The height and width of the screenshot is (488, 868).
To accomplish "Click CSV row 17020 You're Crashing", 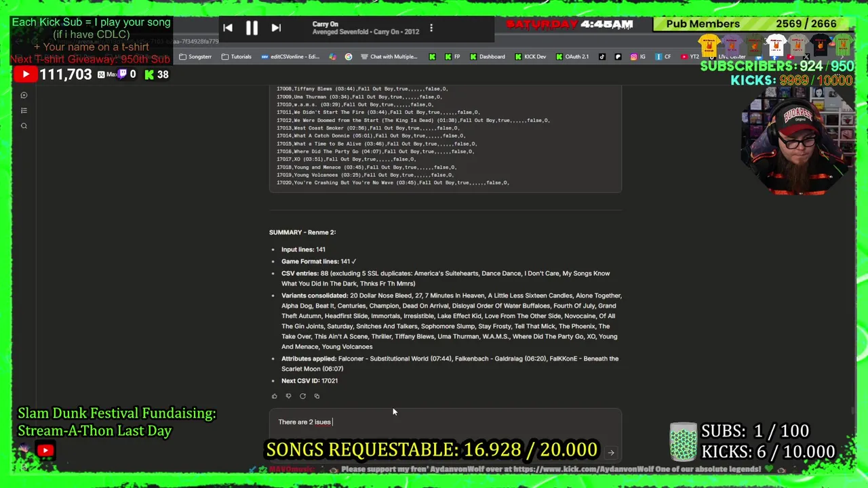I will (x=393, y=183).
